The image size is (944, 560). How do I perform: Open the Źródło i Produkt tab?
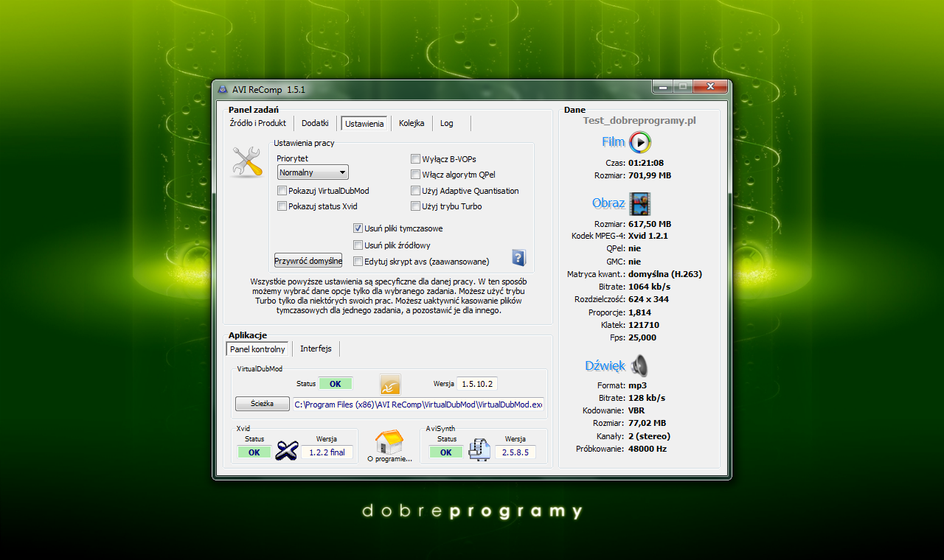[258, 123]
